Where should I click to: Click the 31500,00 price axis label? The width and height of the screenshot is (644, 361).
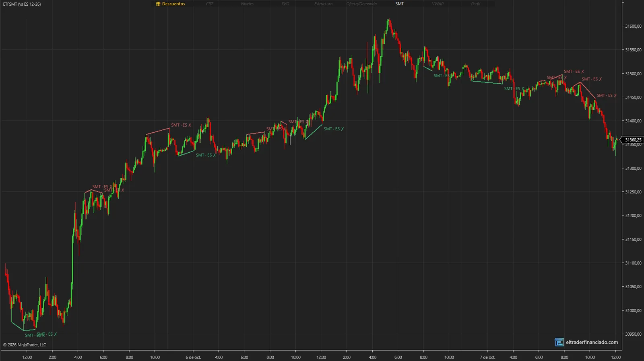tap(633, 74)
